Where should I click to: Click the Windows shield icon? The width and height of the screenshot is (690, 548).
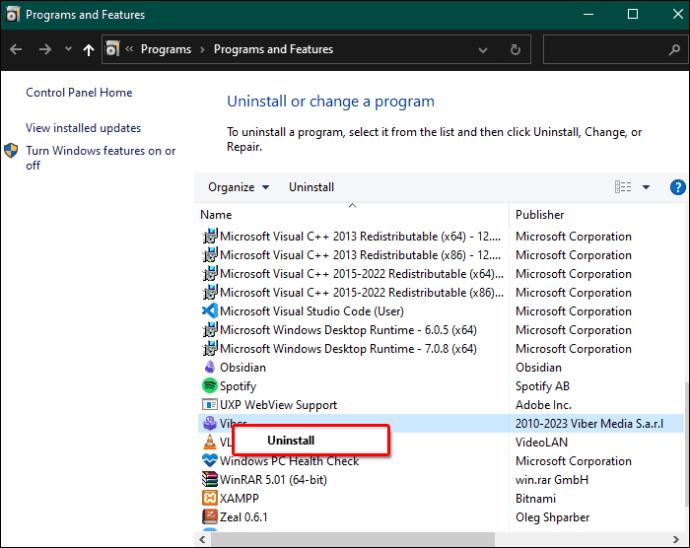coord(11,151)
